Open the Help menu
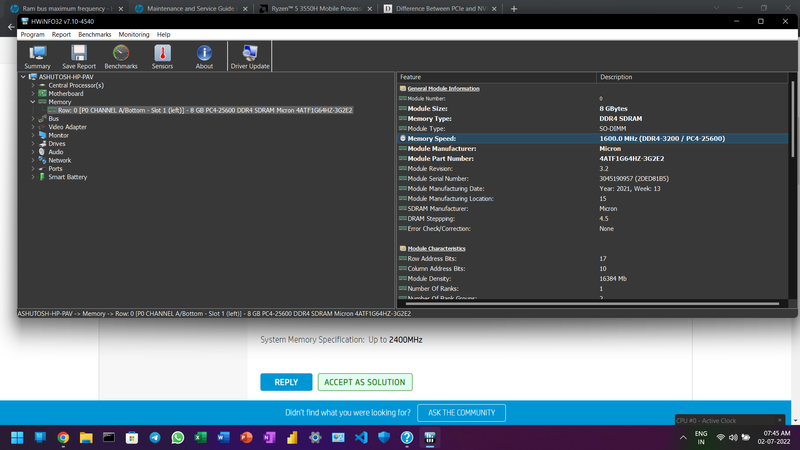 (163, 35)
